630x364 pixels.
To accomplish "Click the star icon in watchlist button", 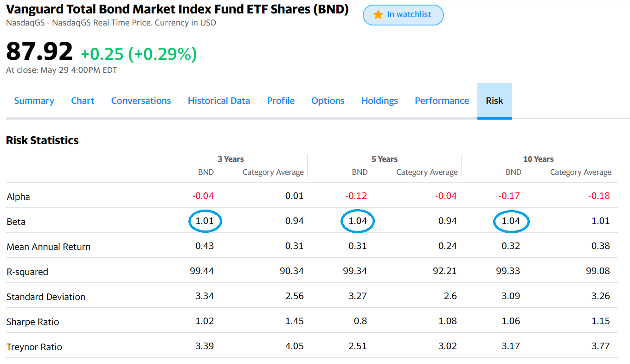I will 378,15.
